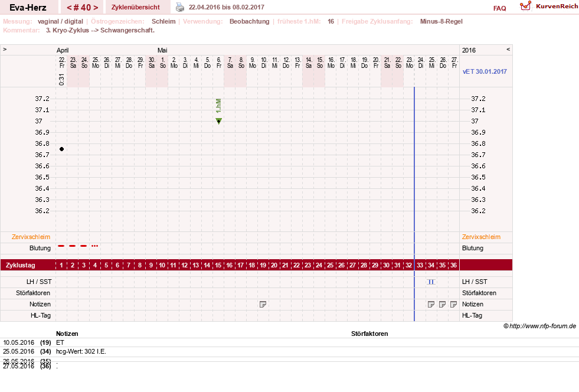Click the date range 22.04.2016 bis 08.02.2017
Screen dimensions: 579x392
coord(227,8)
